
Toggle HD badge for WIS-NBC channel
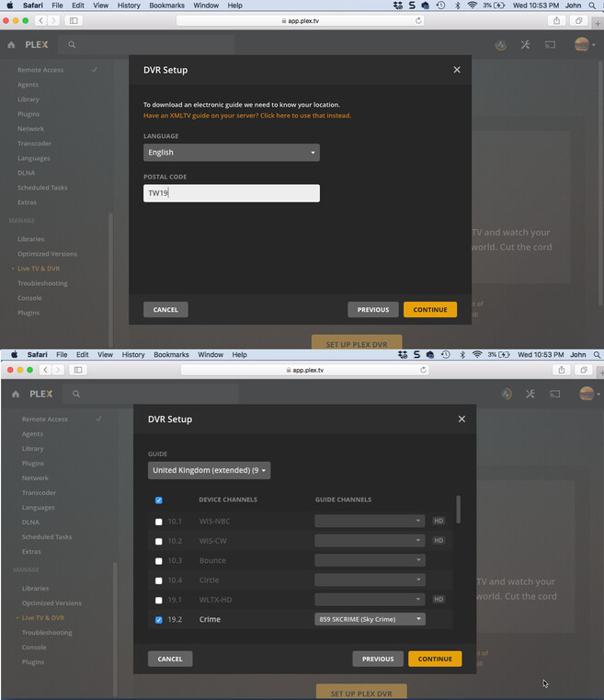click(x=439, y=521)
